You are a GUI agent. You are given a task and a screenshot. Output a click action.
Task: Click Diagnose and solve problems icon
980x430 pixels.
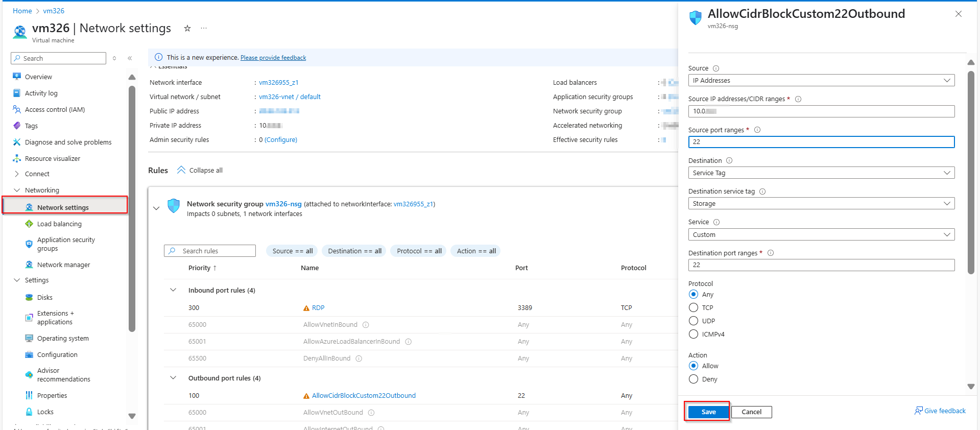point(17,142)
